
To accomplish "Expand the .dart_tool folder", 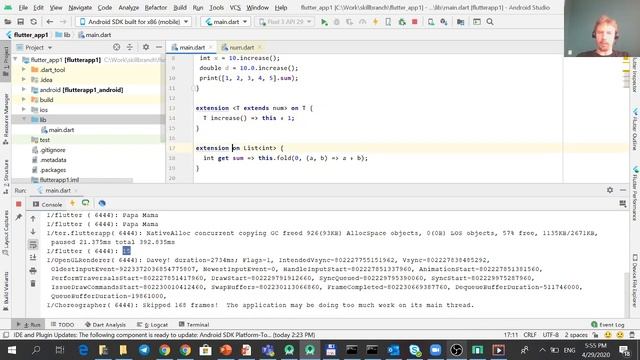I will point(24,70).
